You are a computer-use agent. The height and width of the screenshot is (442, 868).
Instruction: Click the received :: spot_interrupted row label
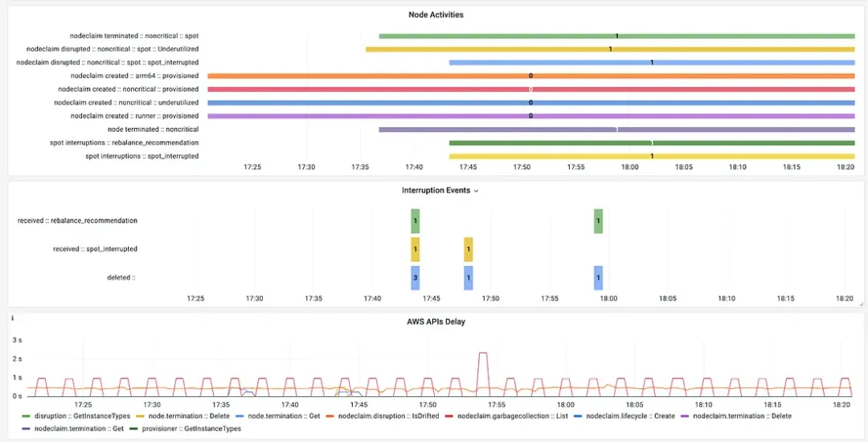[95, 249]
